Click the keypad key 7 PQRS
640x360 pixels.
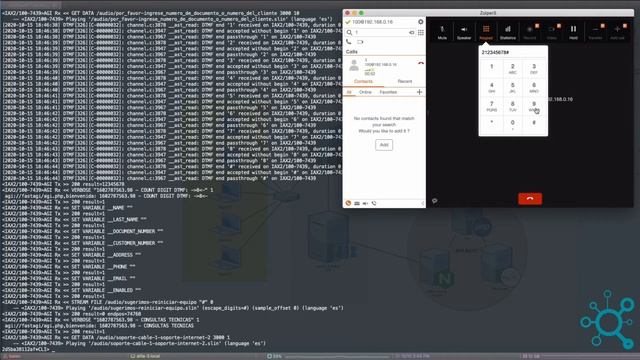click(x=491, y=106)
